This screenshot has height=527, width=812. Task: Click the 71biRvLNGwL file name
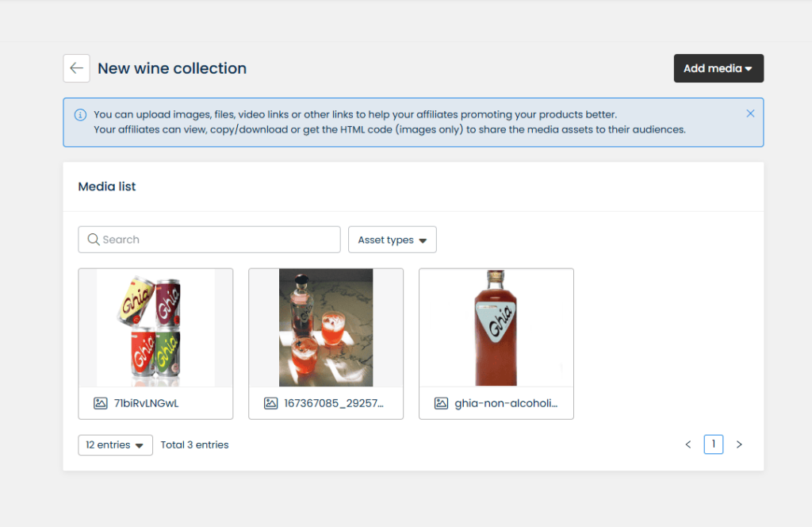pos(147,403)
